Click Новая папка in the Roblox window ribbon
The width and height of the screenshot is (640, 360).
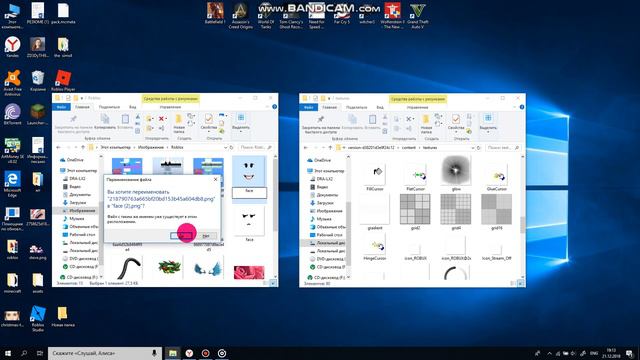[179, 124]
